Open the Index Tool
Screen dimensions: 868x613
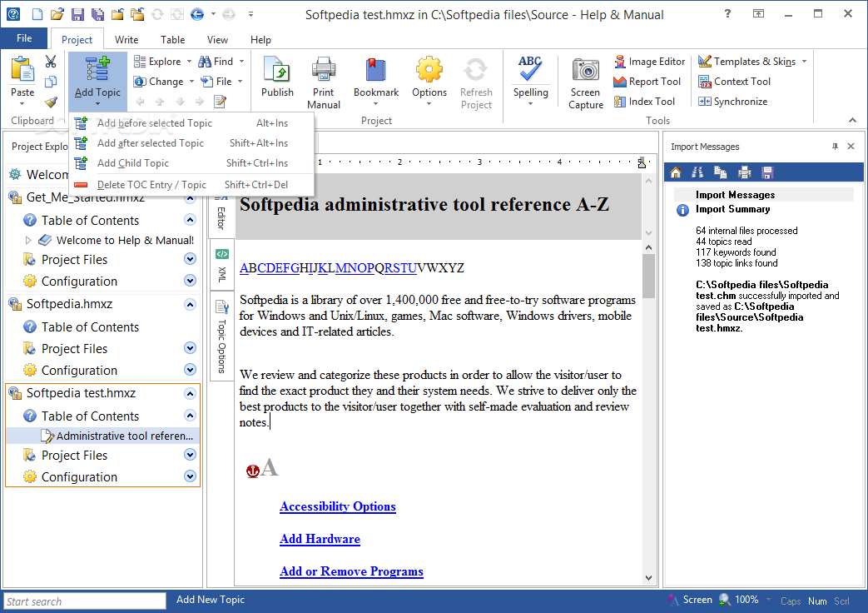pos(644,102)
